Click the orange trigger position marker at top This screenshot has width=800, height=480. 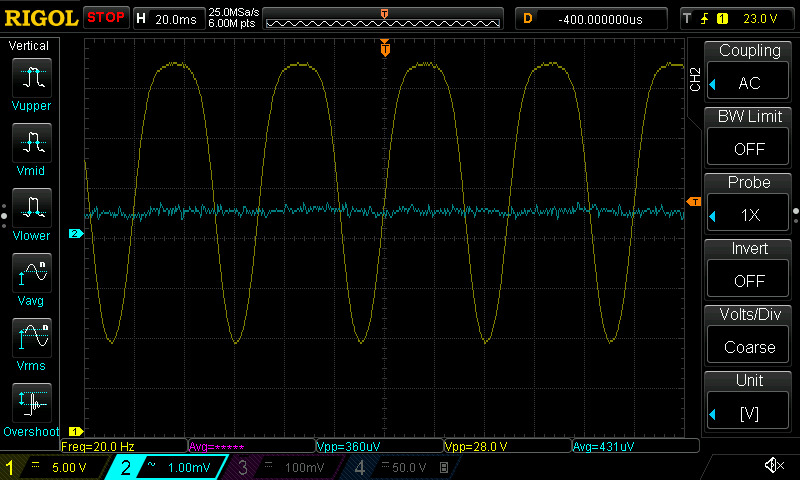pyautogui.click(x=385, y=48)
